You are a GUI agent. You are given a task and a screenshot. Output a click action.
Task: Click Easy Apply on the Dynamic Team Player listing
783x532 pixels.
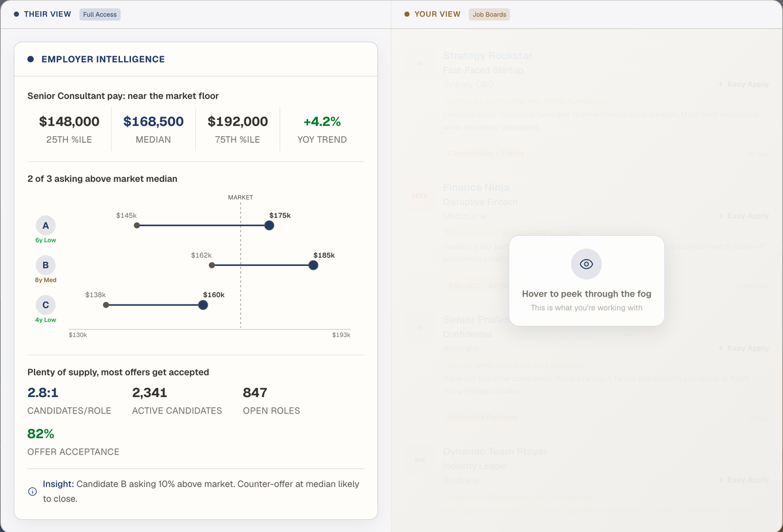[744, 480]
